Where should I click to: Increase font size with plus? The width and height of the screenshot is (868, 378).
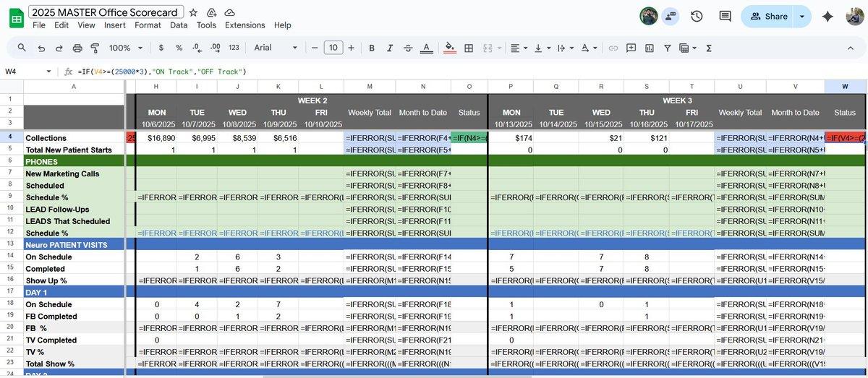[351, 48]
